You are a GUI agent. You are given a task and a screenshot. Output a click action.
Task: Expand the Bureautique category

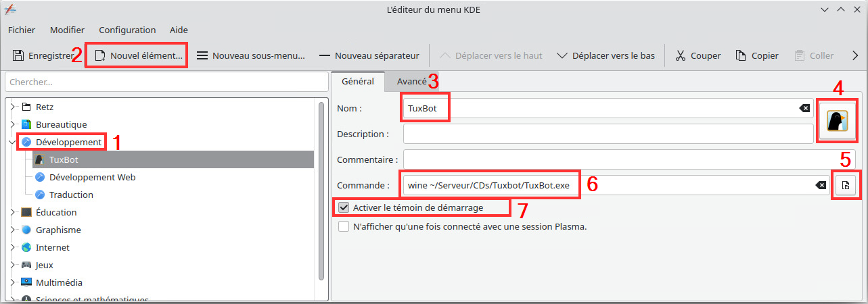pos(12,124)
